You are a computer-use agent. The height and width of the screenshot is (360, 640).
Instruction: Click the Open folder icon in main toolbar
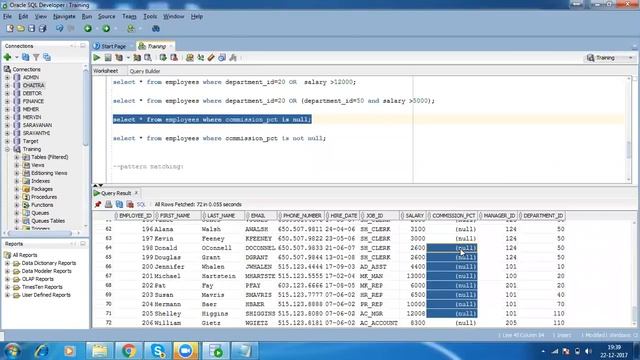[x=20, y=29]
